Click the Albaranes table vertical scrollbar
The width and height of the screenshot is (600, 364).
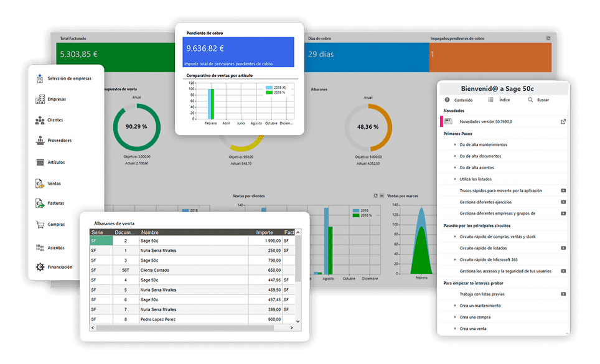298,274
